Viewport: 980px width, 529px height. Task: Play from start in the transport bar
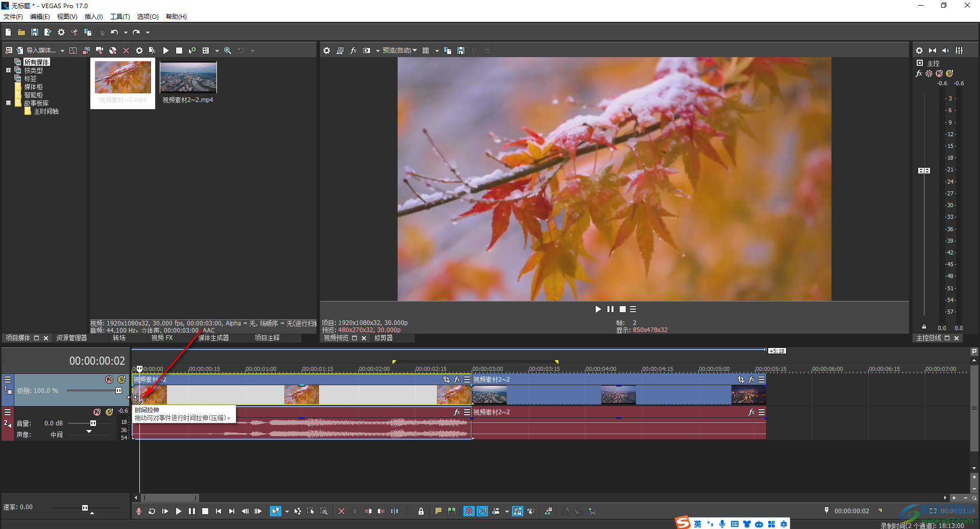165,511
